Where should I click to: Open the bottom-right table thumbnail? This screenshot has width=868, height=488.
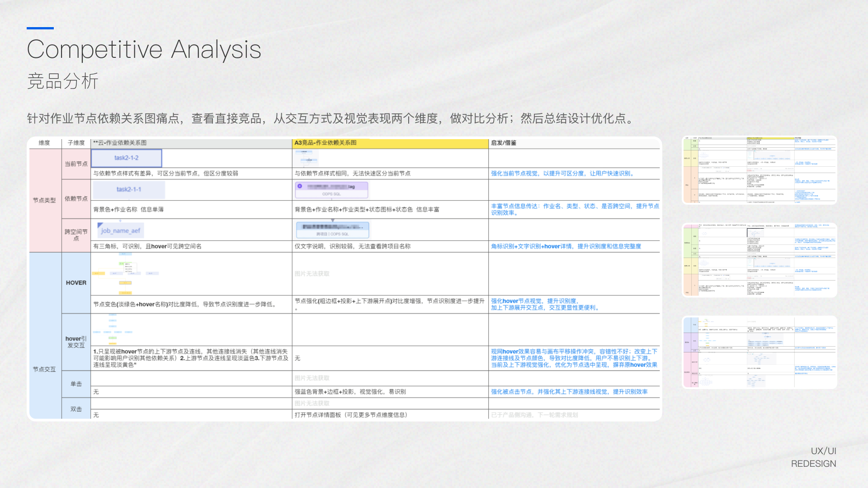(759, 352)
